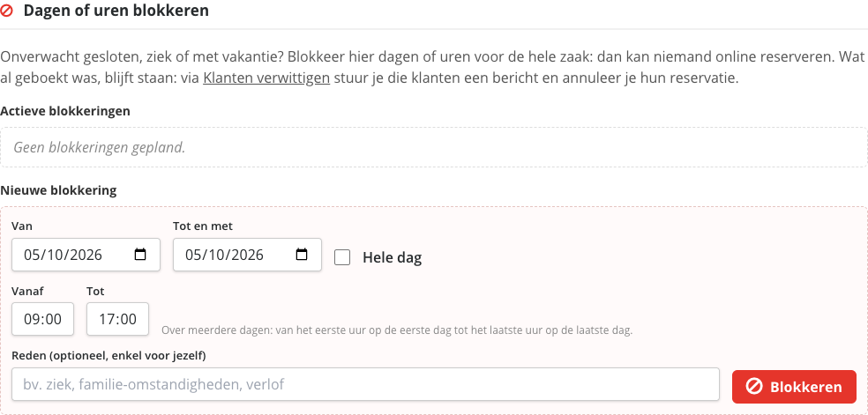
Task: Click the red Blokkeren button
Action: coord(794,387)
